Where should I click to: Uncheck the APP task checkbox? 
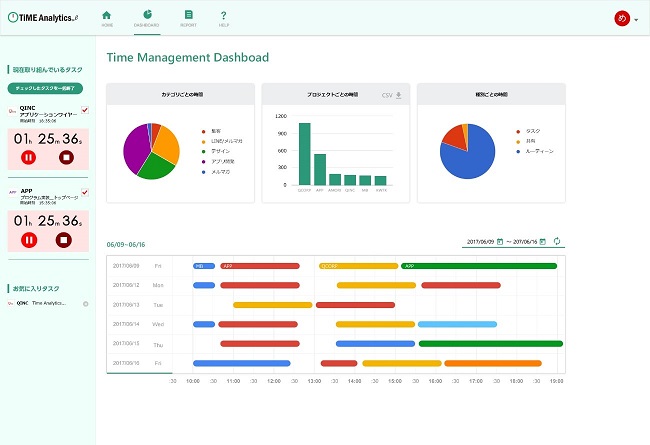pyautogui.click(x=85, y=192)
